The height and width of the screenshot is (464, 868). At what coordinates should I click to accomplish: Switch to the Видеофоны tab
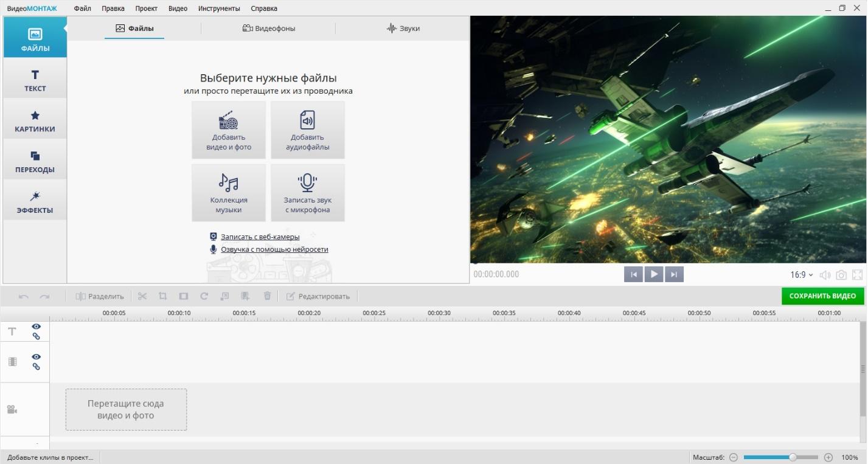click(x=269, y=28)
